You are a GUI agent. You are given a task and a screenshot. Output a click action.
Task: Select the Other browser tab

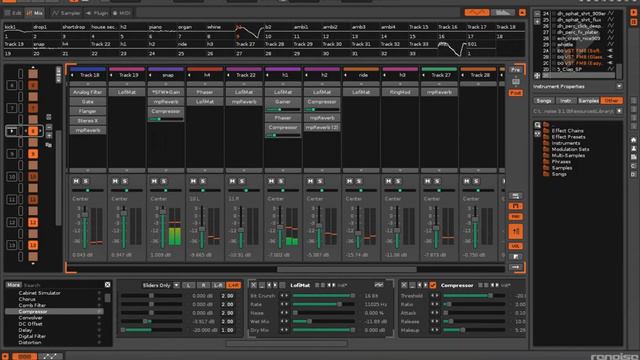pyautogui.click(x=611, y=100)
